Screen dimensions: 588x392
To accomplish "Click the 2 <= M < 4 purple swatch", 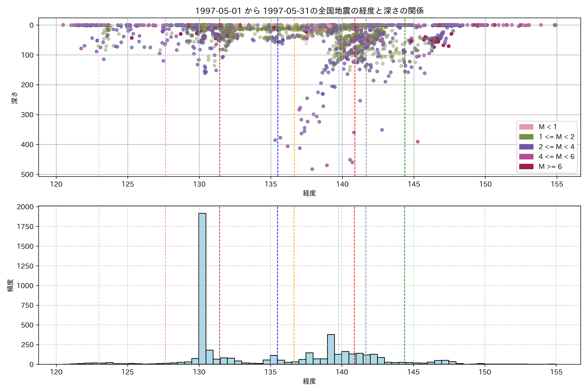I will pyautogui.click(x=526, y=147).
